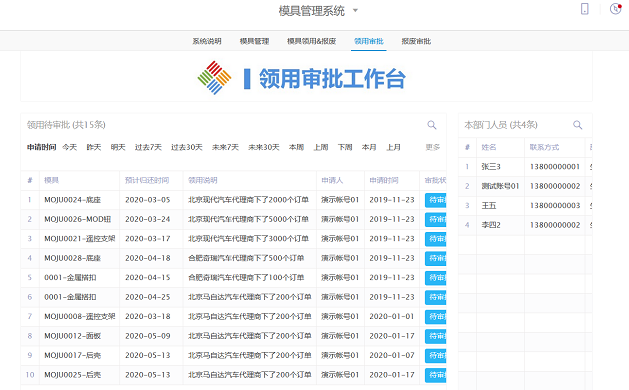The image size is (629, 390).
Task: Select staff member 测试账号01
Action: click(500, 186)
